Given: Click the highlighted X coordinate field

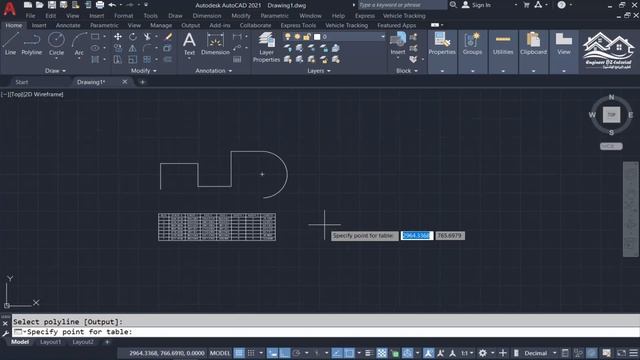Looking at the screenshot, I should point(416,236).
